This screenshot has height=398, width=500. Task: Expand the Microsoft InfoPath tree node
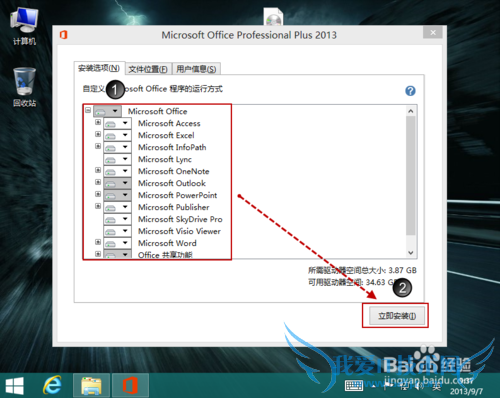point(98,146)
